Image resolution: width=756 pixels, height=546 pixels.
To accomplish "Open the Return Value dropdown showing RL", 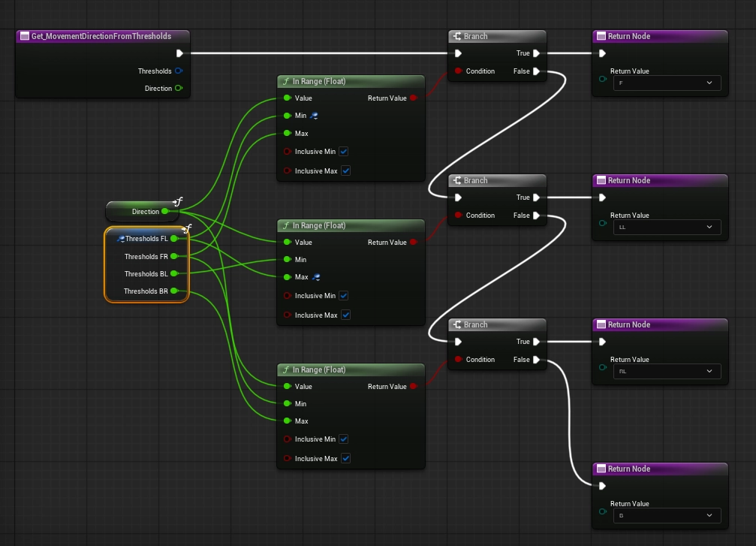I will 667,372.
